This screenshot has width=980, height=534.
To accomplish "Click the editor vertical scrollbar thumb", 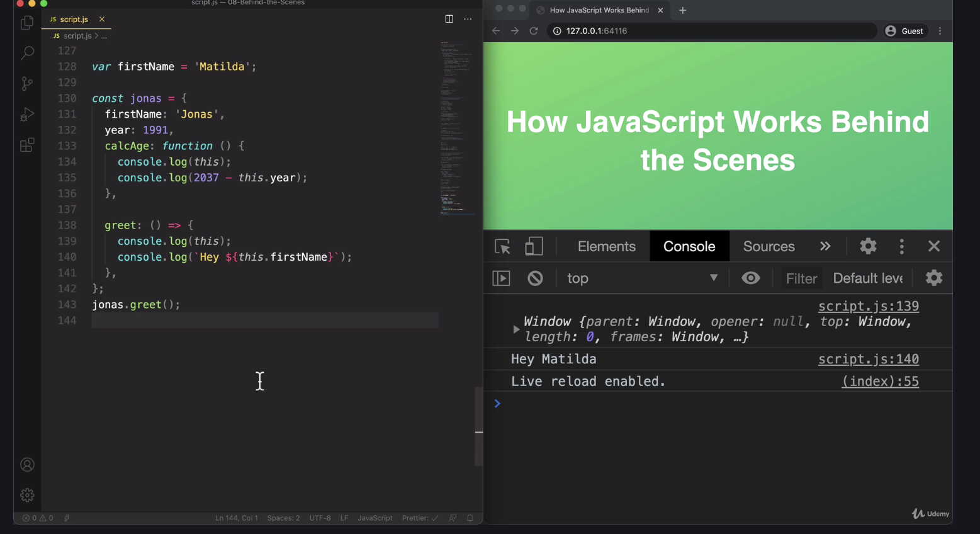I will (478, 426).
